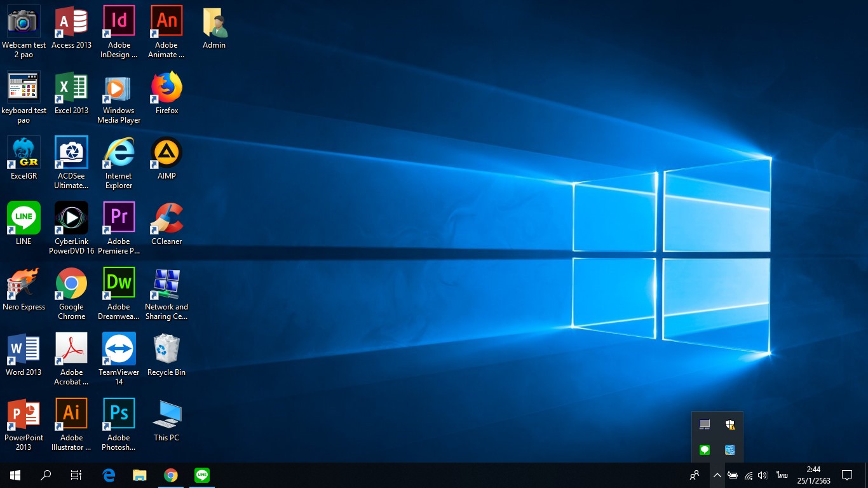Open File Explorer from the taskbar
This screenshot has width=868, height=488.
click(x=139, y=475)
